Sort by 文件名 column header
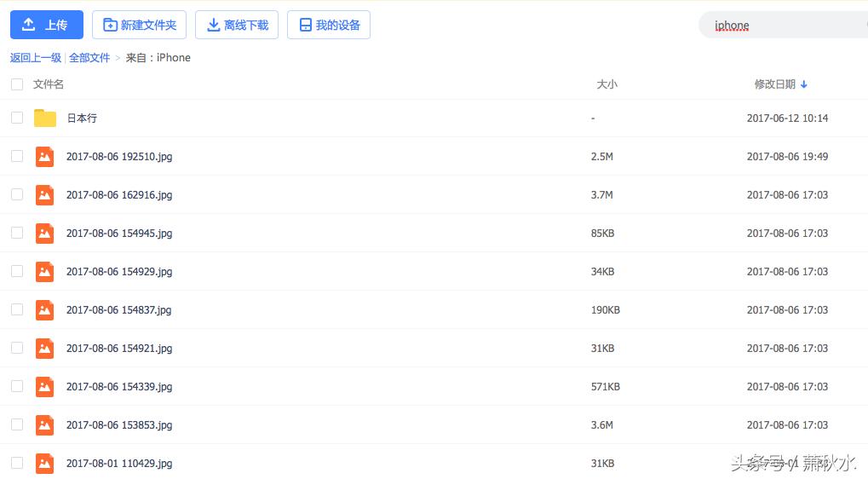Screen dimensions: 868x479 (x=49, y=84)
